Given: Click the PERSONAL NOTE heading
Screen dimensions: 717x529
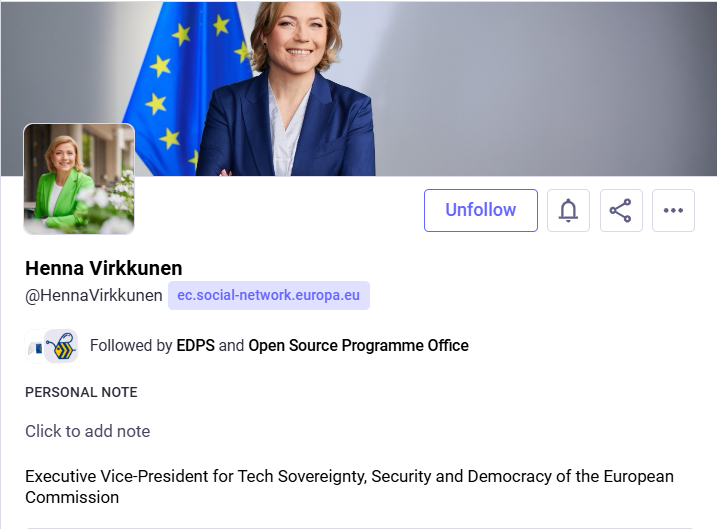Looking at the screenshot, I should (81, 392).
